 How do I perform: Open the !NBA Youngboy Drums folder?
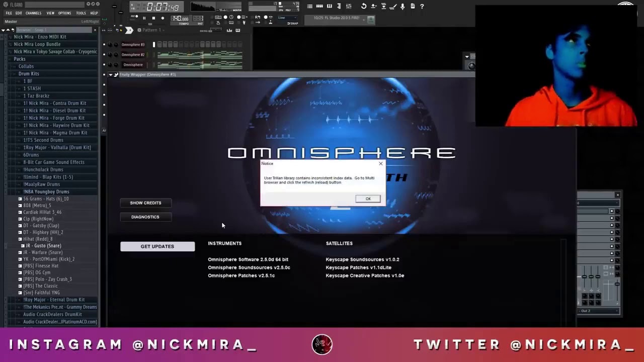[x=46, y=192]
